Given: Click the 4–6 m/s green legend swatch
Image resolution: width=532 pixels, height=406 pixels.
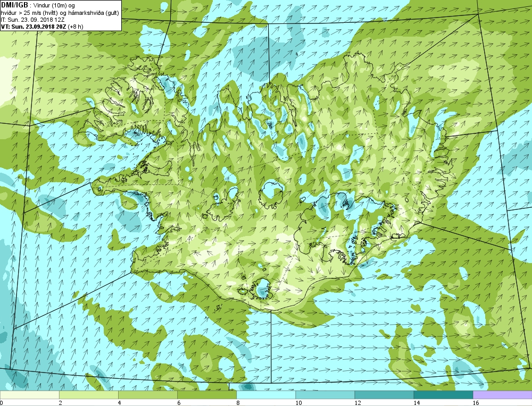Looking at the screenshot, I should click(147, 395).
